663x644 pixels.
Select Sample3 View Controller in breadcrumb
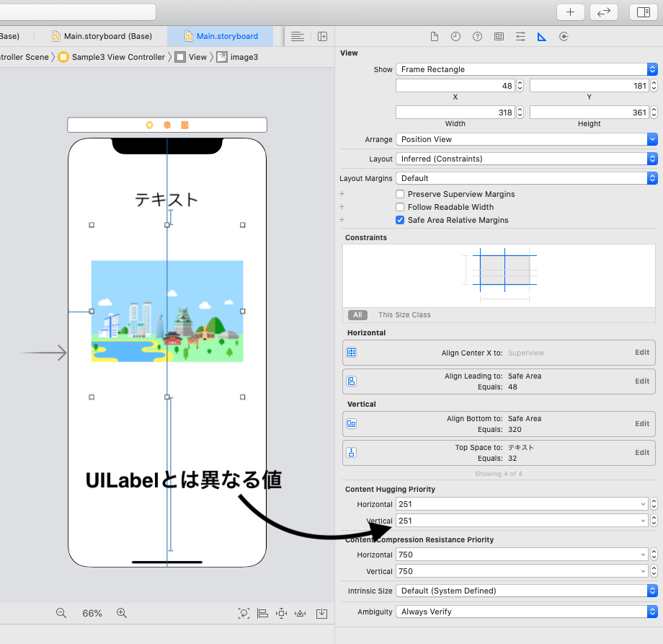112,57
